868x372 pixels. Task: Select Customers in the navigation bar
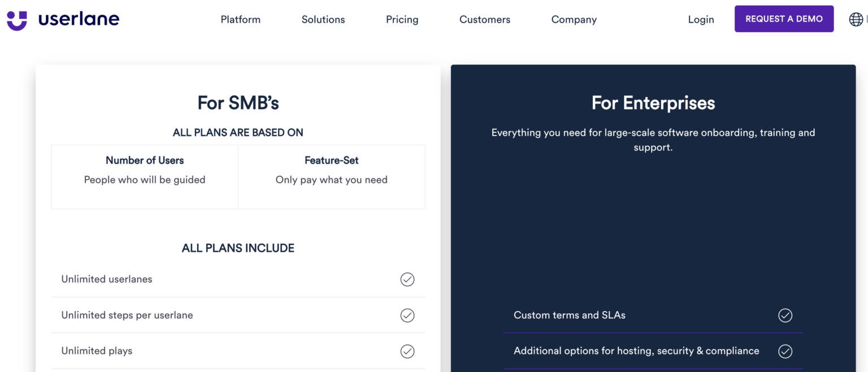[x=484, y=19]
